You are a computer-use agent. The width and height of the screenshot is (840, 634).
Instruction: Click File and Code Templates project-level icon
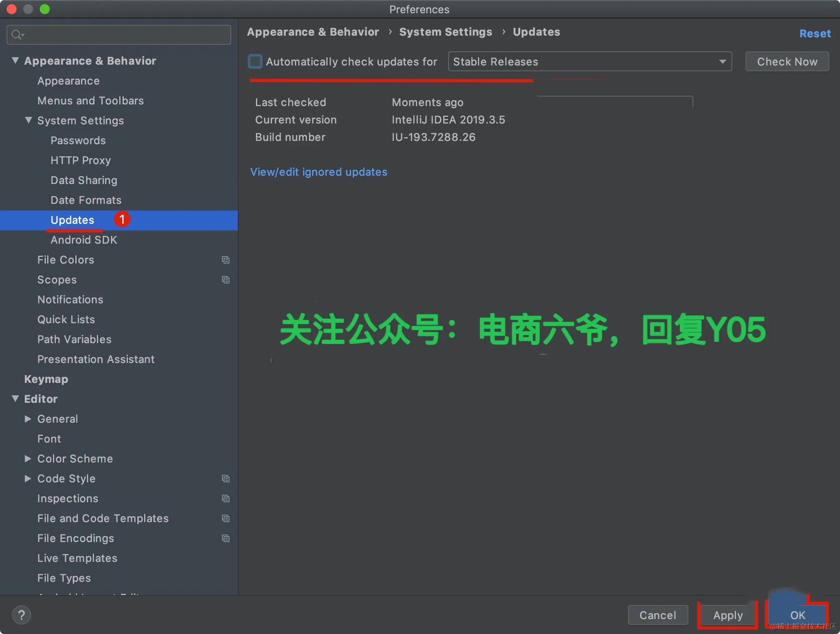pyautogui.click(x=226, y=518)
